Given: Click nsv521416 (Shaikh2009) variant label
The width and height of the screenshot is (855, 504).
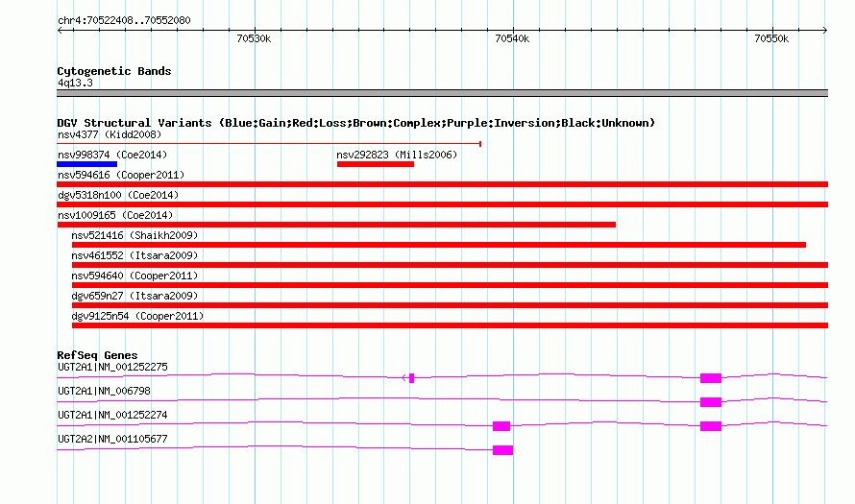Looking at the screenshot, I should pos(134,235).
